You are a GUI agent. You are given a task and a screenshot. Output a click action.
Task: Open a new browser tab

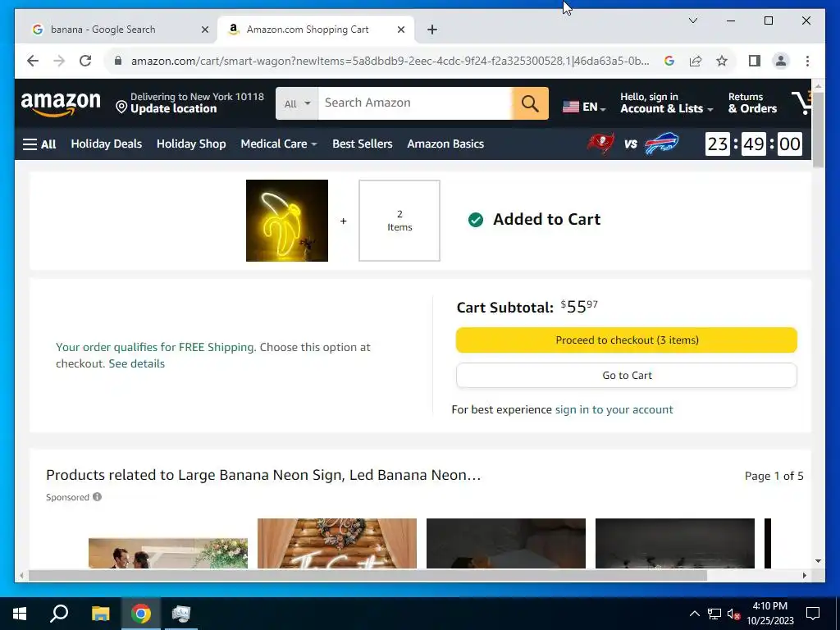click(x=432, y=30)
